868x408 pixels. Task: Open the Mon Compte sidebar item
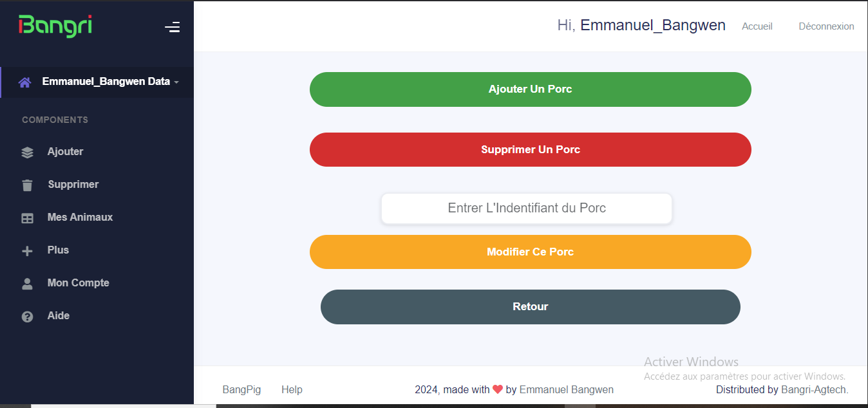click(x=78, y=283)
